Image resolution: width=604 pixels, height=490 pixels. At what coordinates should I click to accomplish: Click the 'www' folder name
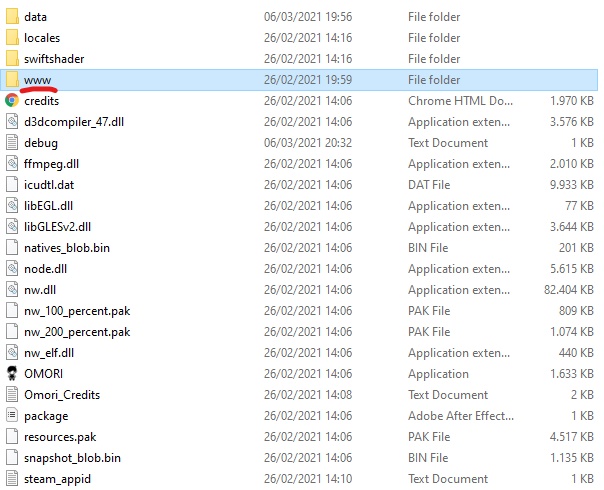[37, 80]
